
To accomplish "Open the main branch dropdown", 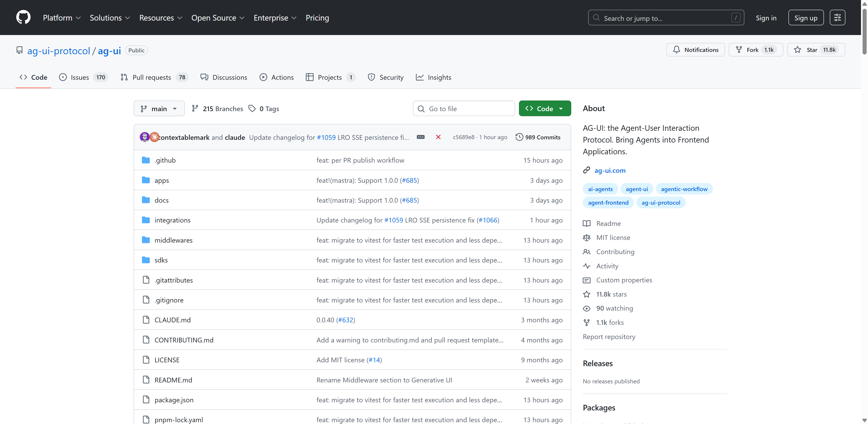I will [x=159, y=108].
